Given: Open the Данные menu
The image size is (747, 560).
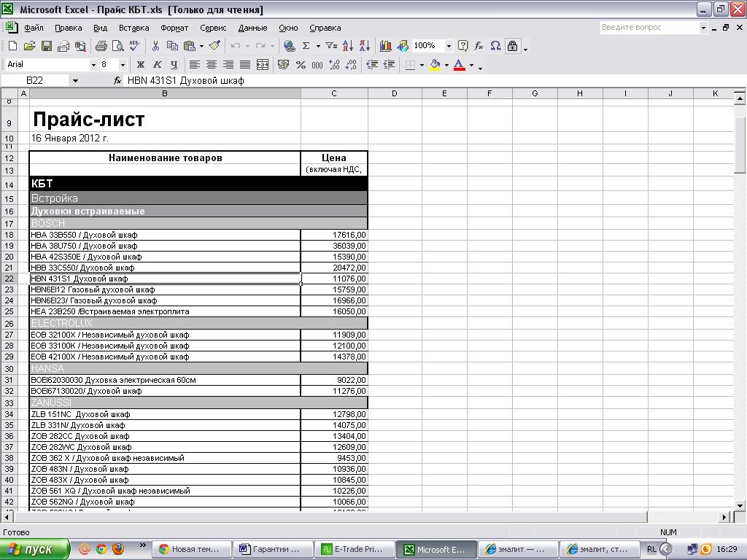Looking at the screenshot, I should 252,28.
